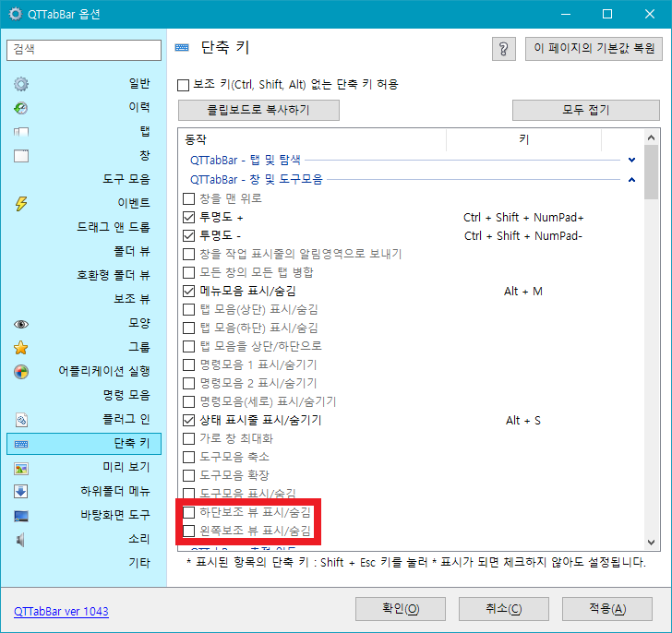672x633 pixels.
Task: Click the colorful icon beside 어플리케이션 실행
Action: 21,372
